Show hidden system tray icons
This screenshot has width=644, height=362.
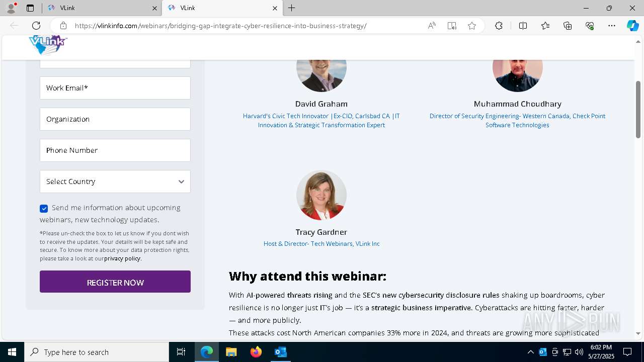point(531,352)
